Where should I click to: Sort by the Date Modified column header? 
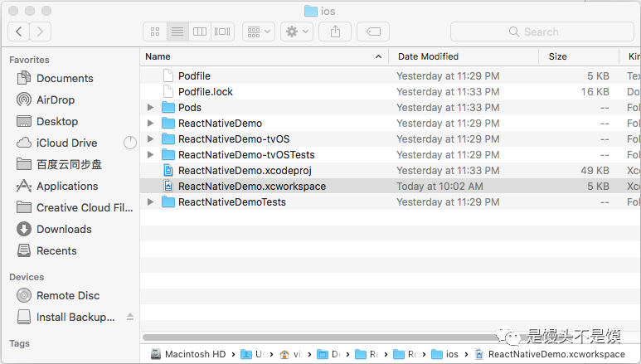pos(464,56)
